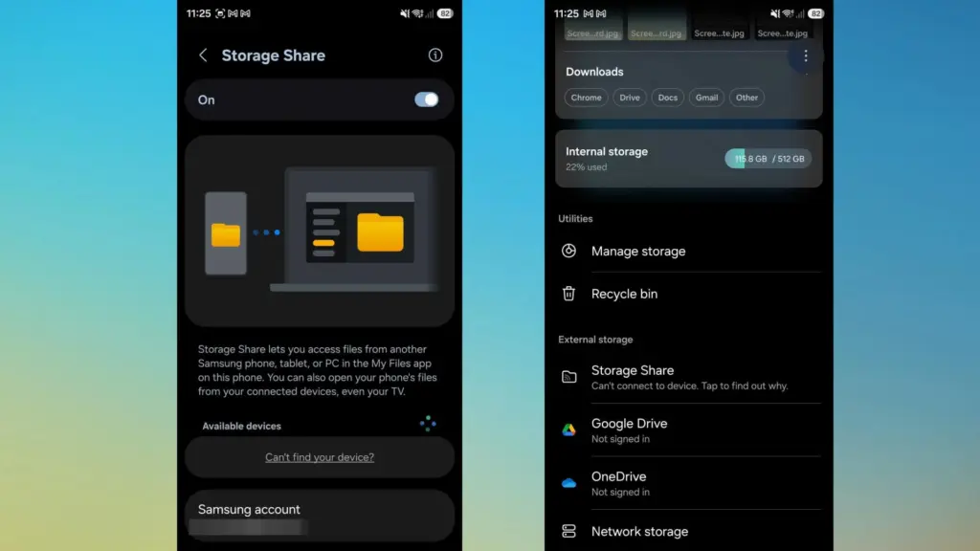The height and width of the screenshot is (551, 980).
Task: Select the Drive chip in Downloads
Action: (629, 97)
